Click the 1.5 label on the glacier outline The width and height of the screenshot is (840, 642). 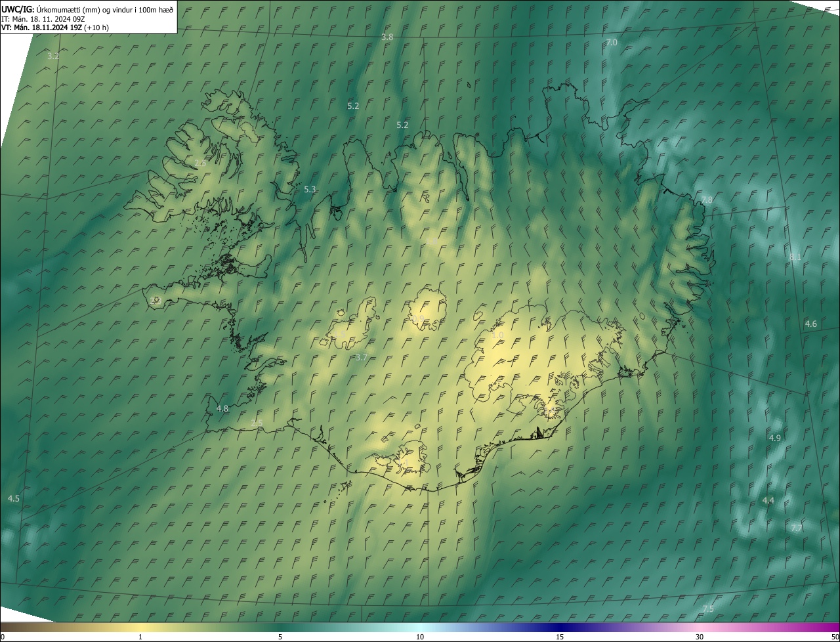(339, 335)
